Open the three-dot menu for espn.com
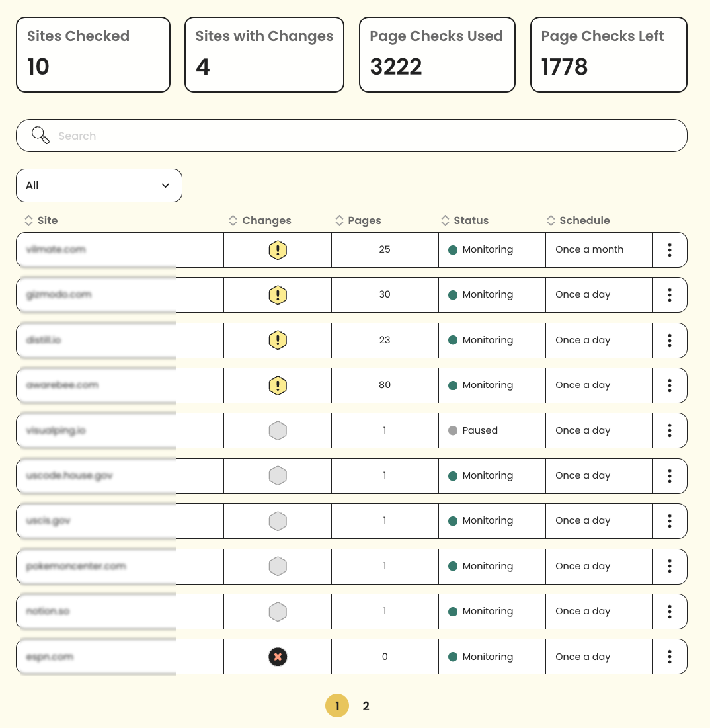 coord(670,657)
